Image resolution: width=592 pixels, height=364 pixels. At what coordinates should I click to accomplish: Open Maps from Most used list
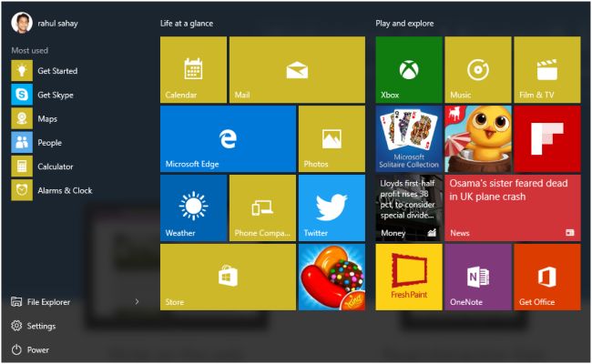coord(35,119)
